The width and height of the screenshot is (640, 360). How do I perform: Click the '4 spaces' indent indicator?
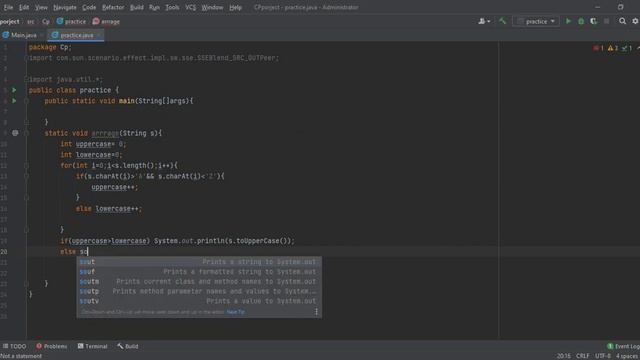coord(628,356)
